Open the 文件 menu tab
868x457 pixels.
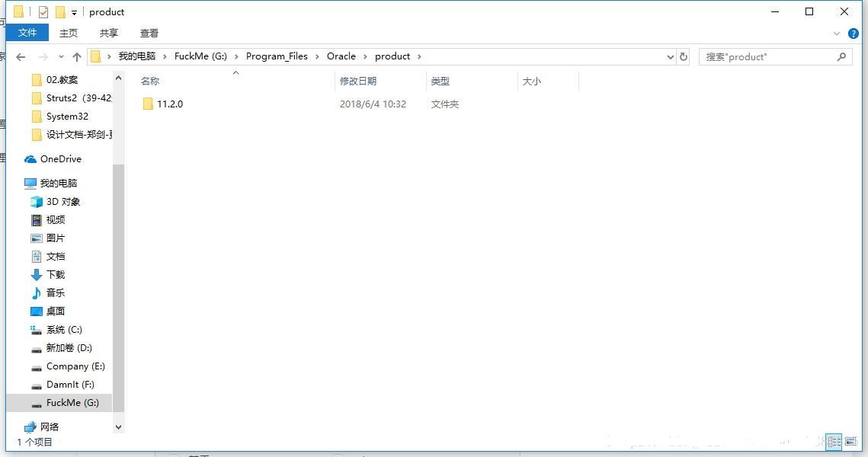point(27,33)
